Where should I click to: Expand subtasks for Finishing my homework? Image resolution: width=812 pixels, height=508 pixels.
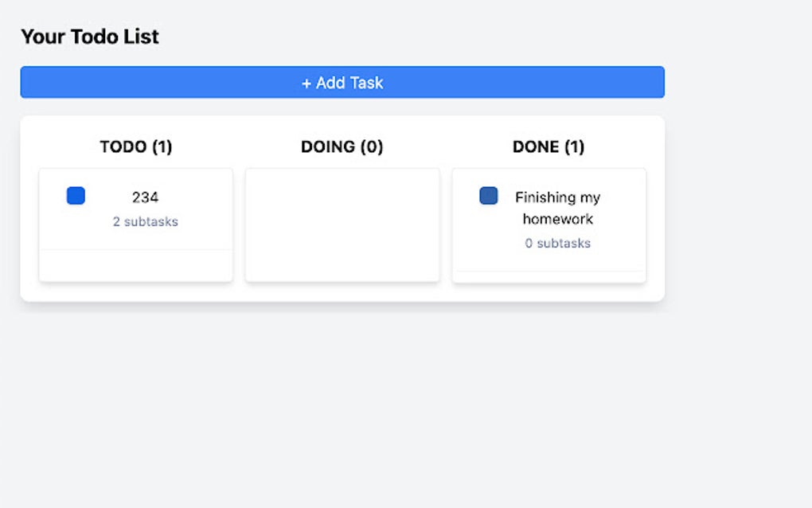coord(557,243)
